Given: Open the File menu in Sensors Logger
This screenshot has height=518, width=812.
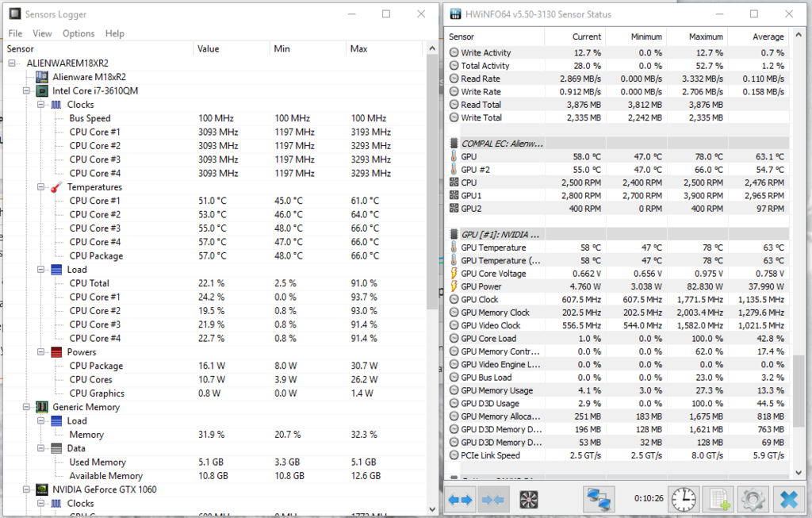Looking at the screenshot, I should tap(16, 33).
